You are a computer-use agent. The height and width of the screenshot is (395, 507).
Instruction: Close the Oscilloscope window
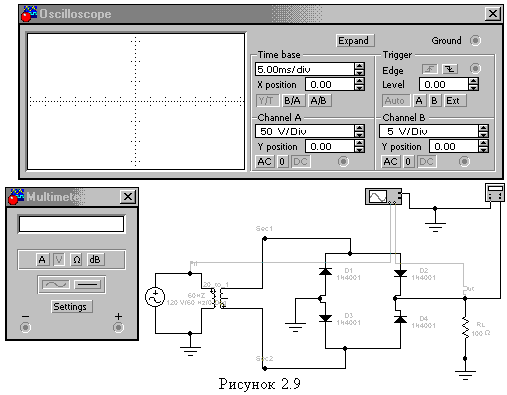point(493,14)
